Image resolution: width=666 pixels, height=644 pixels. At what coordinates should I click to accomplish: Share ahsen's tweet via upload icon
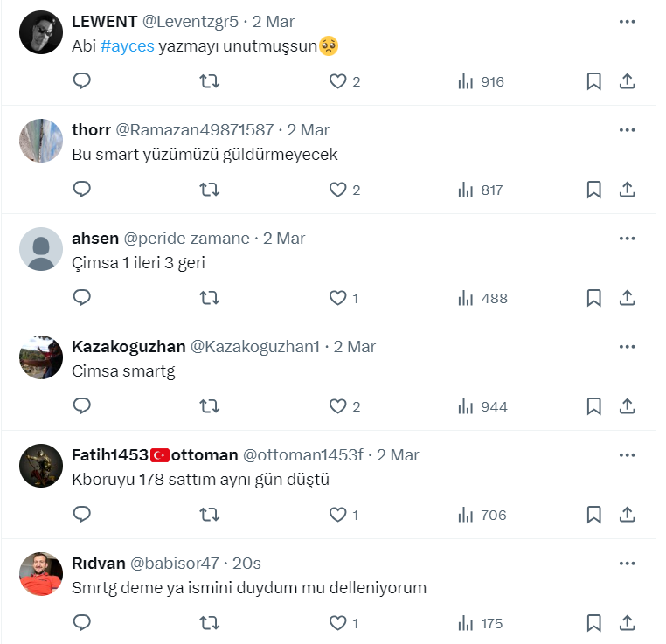[627, 298]
